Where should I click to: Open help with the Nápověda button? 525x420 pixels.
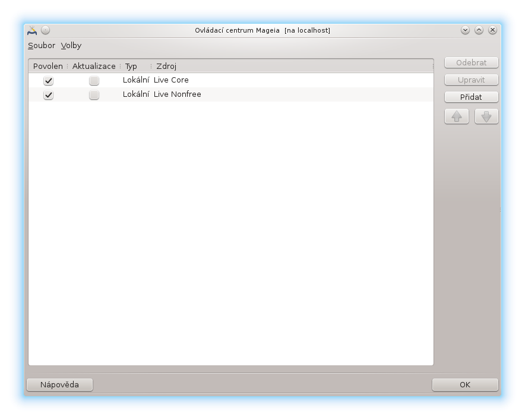pos(59,384)
